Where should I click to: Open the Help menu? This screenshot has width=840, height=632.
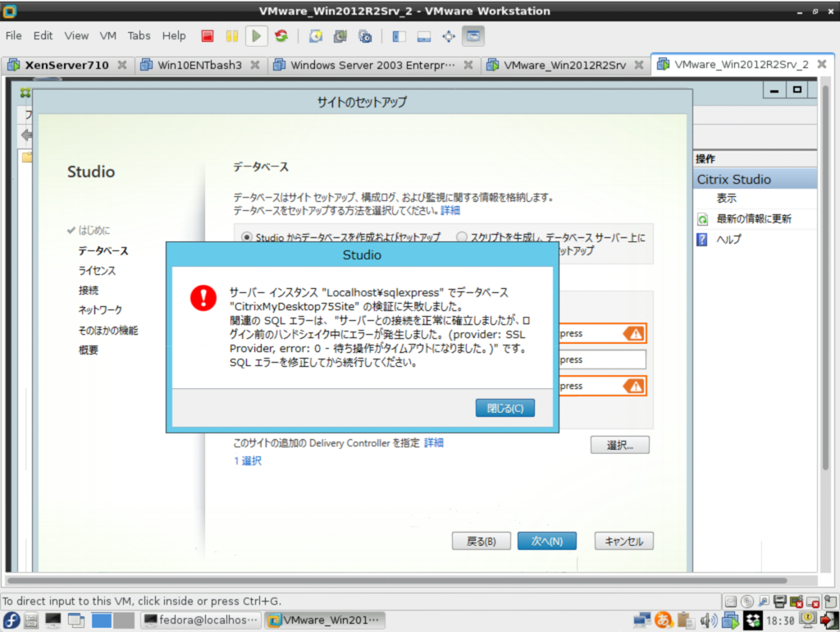pos(174,36)
